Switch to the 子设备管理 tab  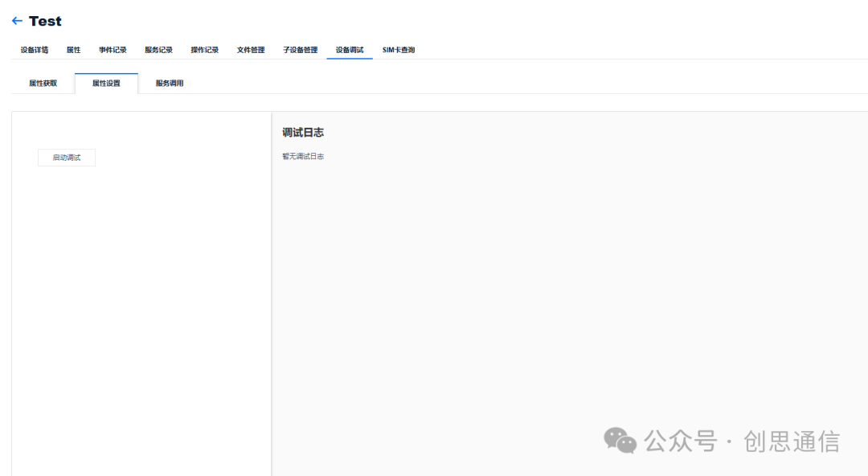point(300,50)
